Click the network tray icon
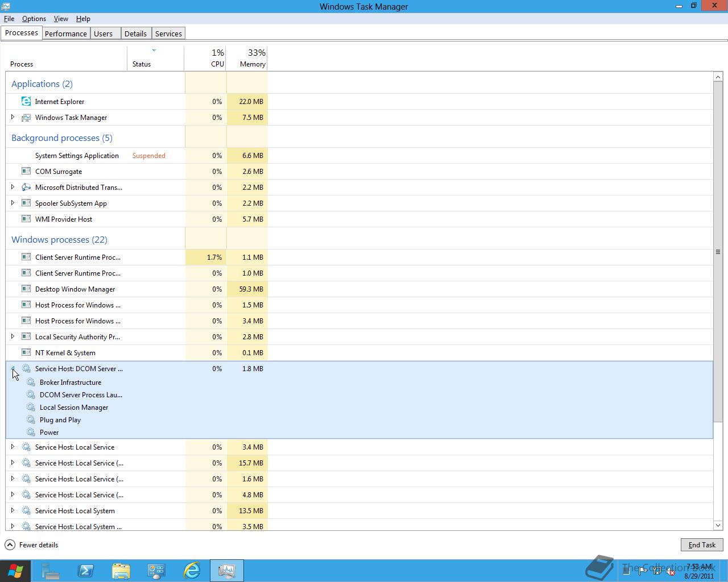Image resolution: width=728 pixels, height=582 pixels. click(x=657, y=572)
